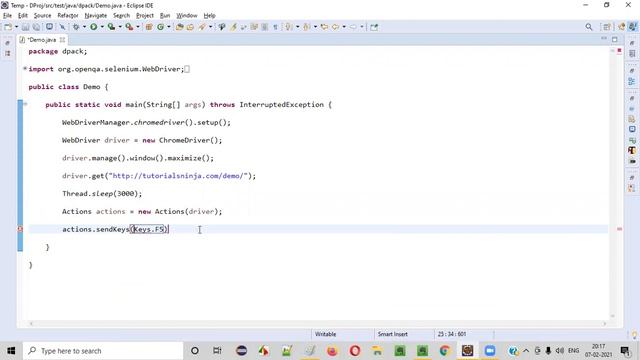Open Firefox from the taskbar

point(332,351)
